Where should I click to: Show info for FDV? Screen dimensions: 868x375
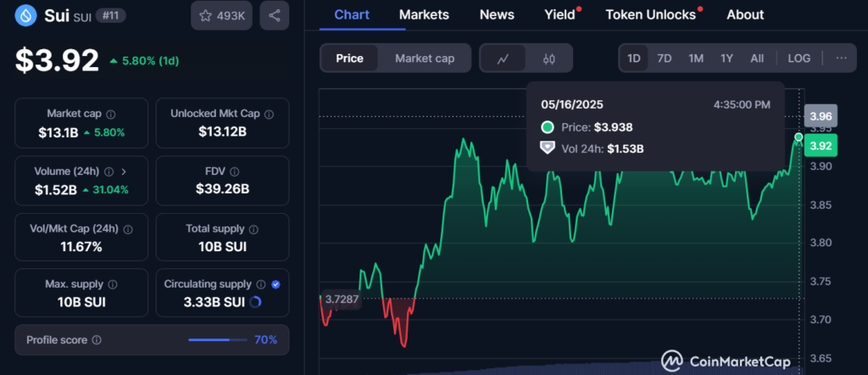point(235,171)
